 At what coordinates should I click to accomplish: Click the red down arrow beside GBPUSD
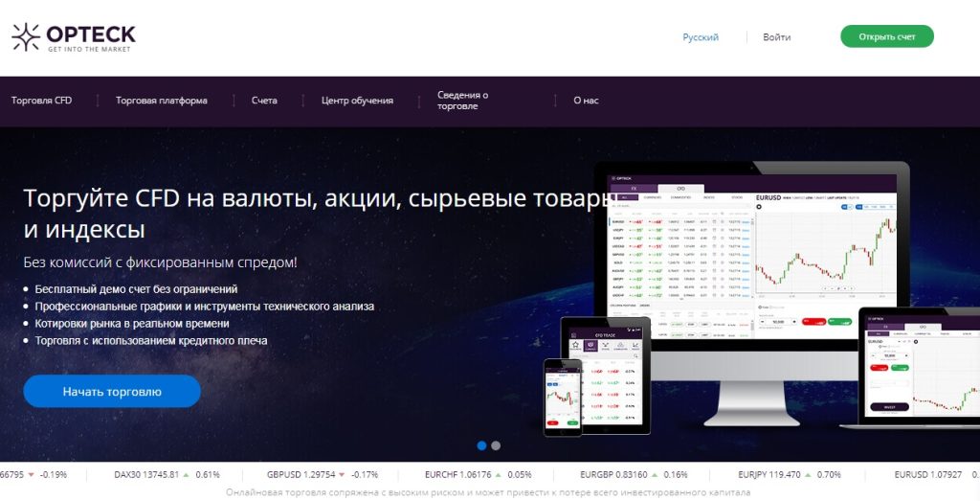344,474
